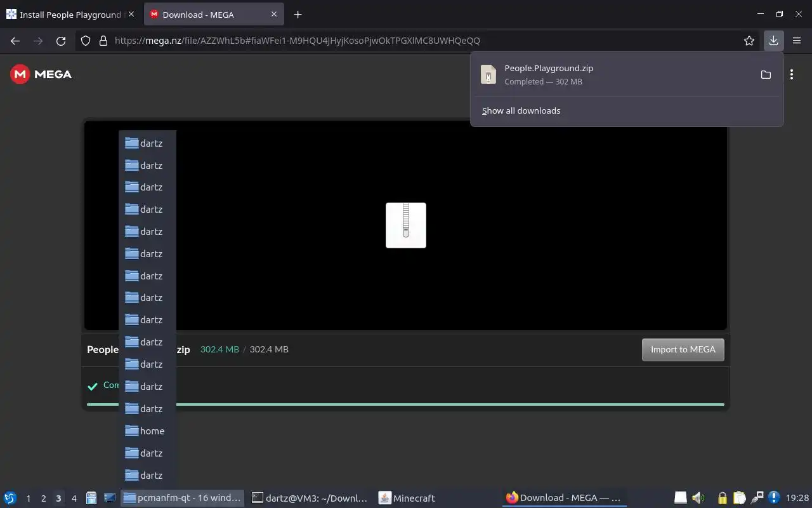
Task: Switch to virtual desktop 1
Action: 28,498
